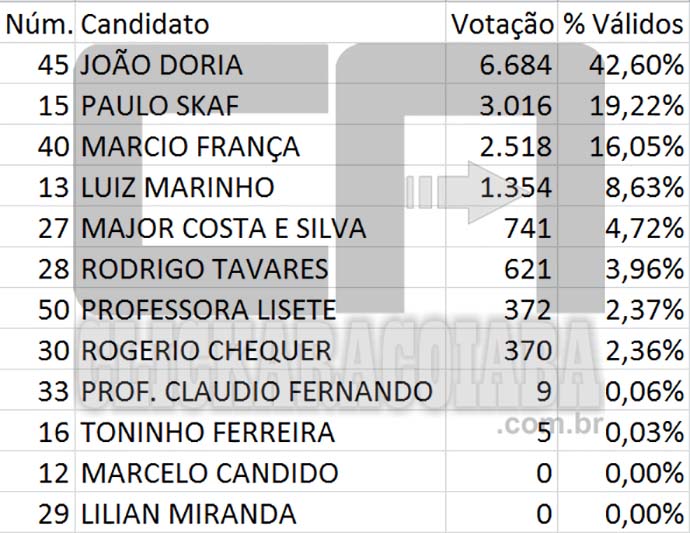
Task: Select the ROGERIO CHEQUER cell
Action: point(206,351)
